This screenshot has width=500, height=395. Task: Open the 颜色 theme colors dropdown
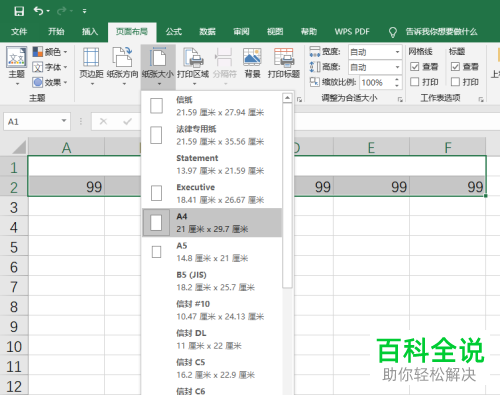click(x=50, y=52)
